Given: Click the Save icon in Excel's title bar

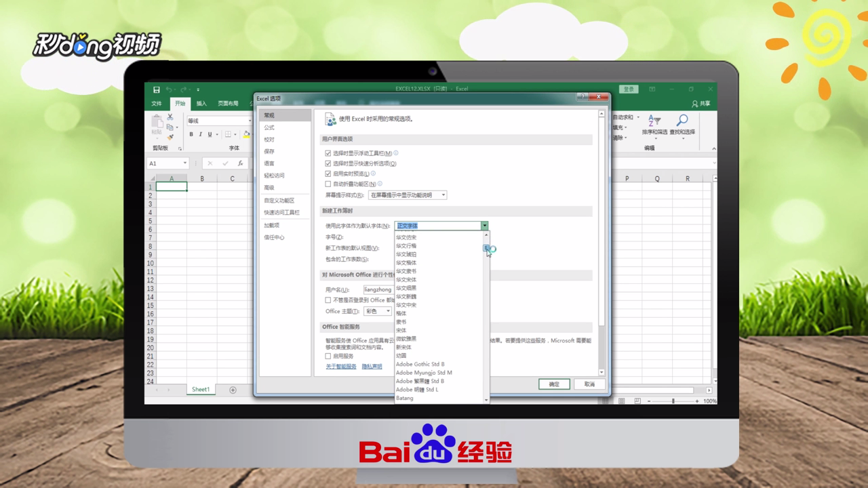Looking at the screenshot, I should 157,89.
